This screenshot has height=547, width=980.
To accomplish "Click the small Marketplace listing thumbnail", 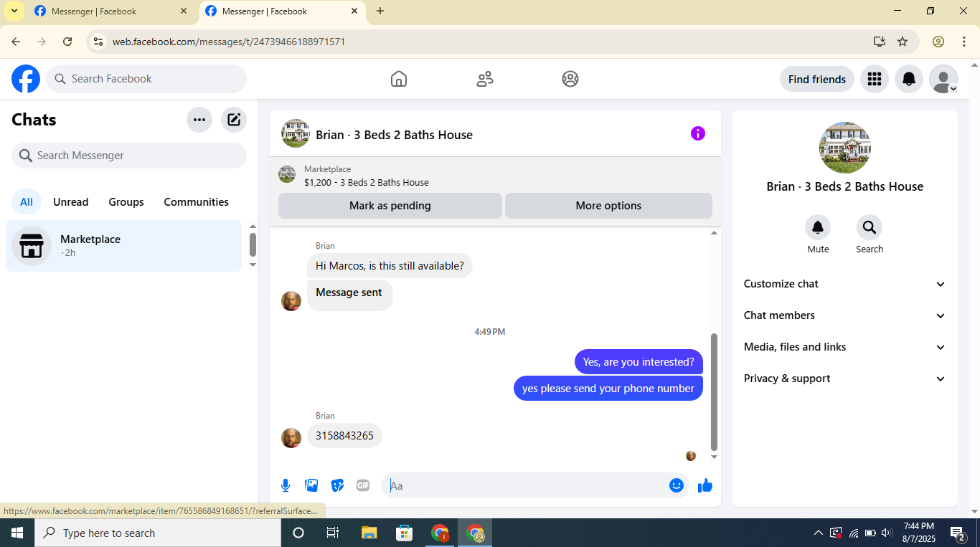I will coord(287,174).
